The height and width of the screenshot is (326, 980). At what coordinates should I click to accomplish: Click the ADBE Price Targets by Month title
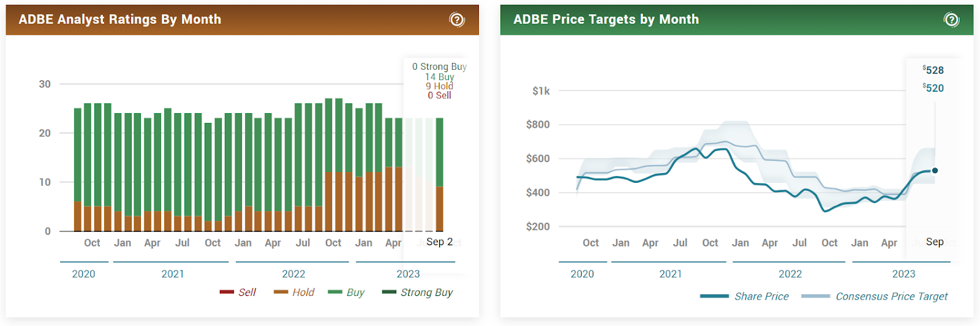606,20
